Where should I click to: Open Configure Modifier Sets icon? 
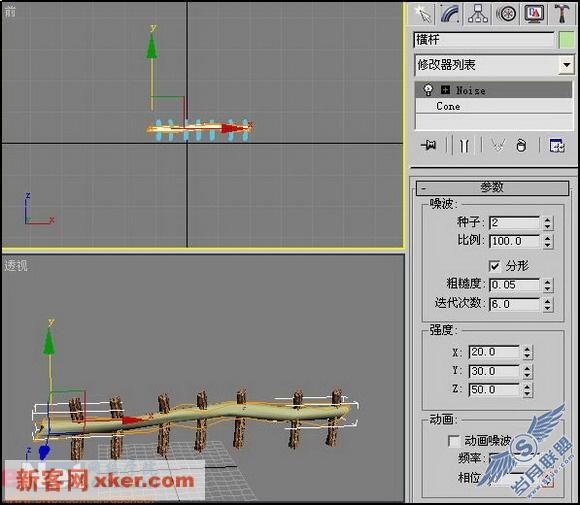coord(557,145)
